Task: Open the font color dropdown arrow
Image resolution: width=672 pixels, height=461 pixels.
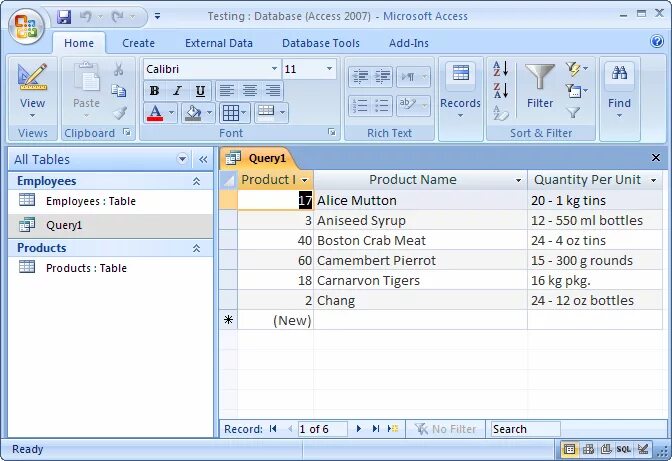Action: click(171, 113)
